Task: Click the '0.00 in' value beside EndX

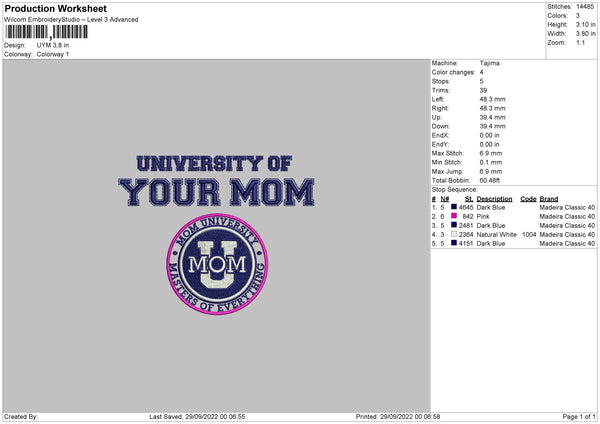Action: pos(489,135)
